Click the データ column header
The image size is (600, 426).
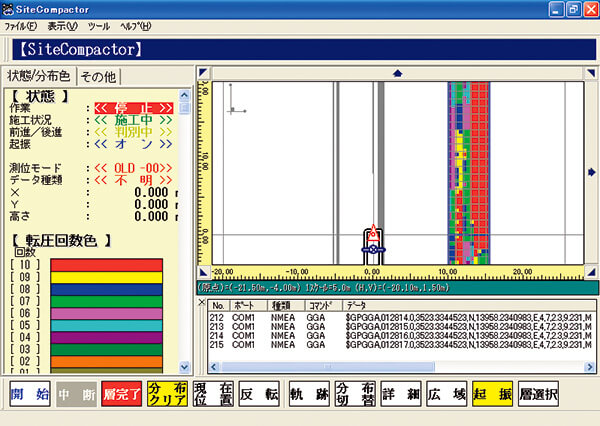tap(469, 305)
